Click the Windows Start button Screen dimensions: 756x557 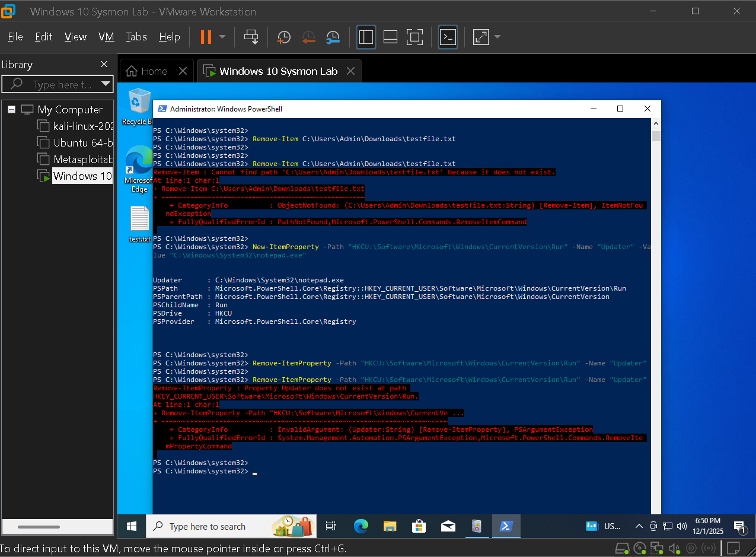[x=132, y=526]
